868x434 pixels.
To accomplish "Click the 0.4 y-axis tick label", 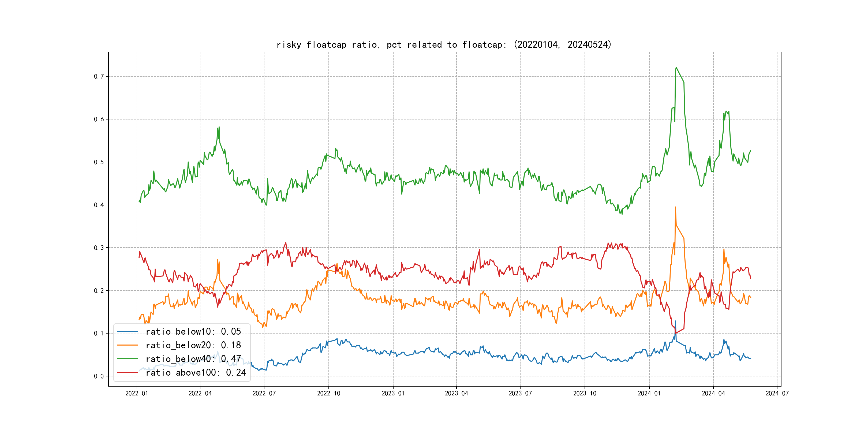I will point(99,205).
